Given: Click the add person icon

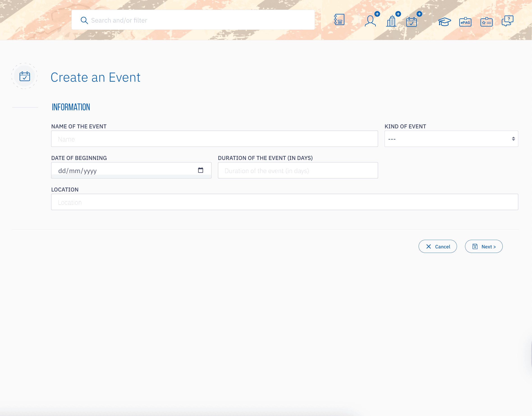Looking at the screenshot, I should [x=371, y=21].
